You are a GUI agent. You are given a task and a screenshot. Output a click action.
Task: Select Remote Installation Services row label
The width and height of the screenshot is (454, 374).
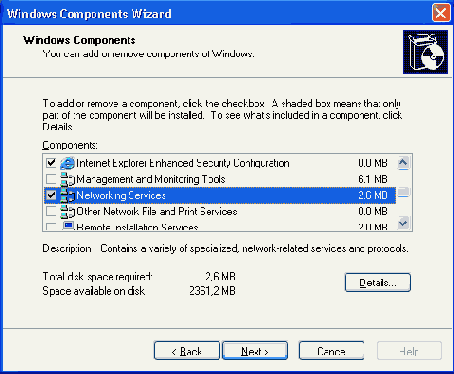[137, 227]
